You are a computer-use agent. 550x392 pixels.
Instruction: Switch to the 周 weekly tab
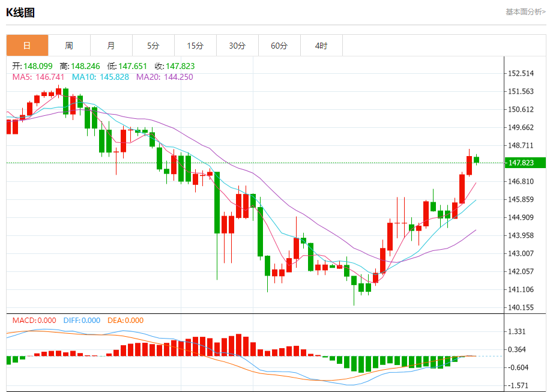(70, 45)
